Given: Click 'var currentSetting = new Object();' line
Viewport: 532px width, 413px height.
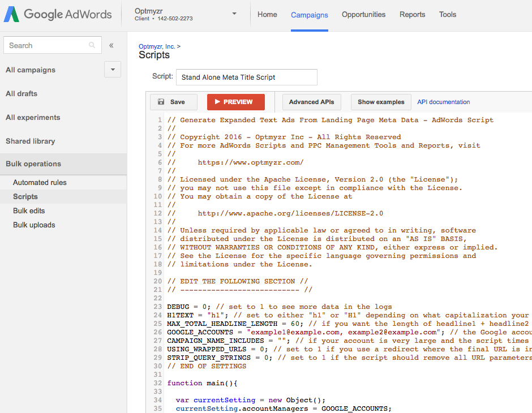Looking at the screenshot, I should 250,400.
